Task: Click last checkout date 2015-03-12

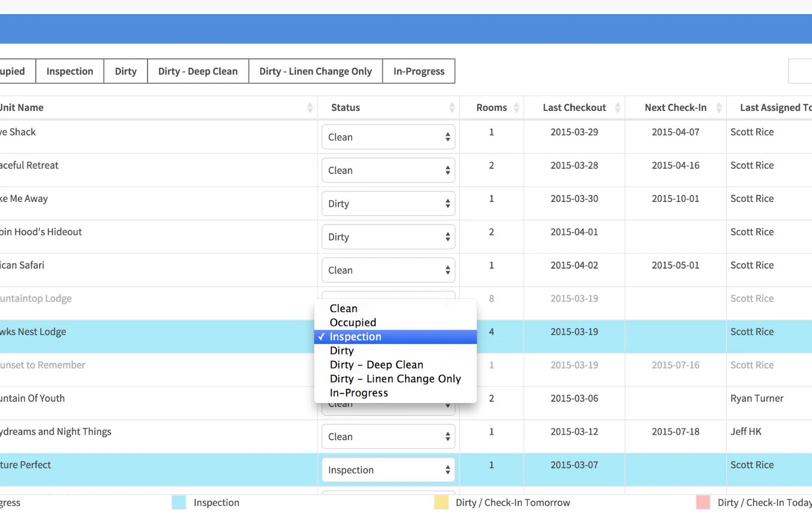Action: (x=574, y=432)
